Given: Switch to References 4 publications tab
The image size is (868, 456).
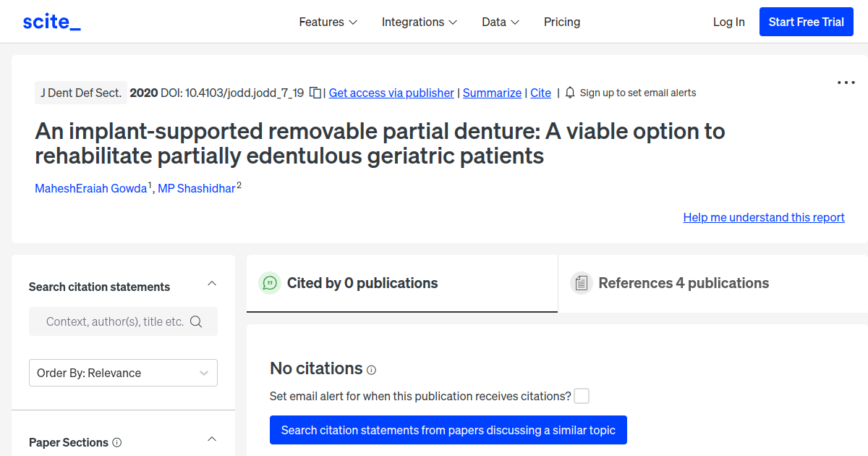Looking at the screenshot, I should [683, 283].
